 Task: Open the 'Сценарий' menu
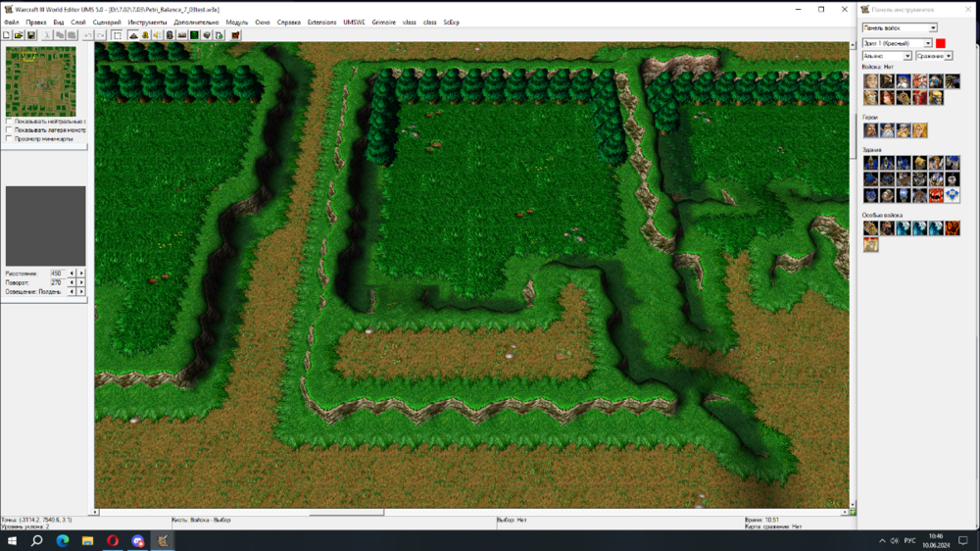tap(106, 22)
